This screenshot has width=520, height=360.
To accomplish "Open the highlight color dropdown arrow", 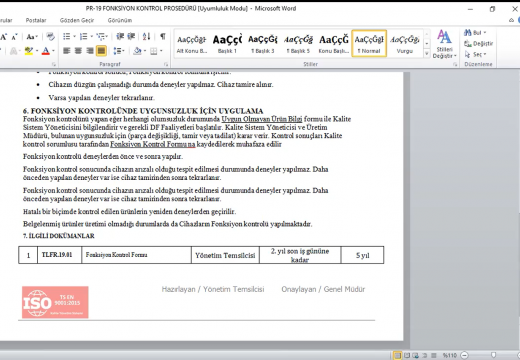I will point(37,51).
